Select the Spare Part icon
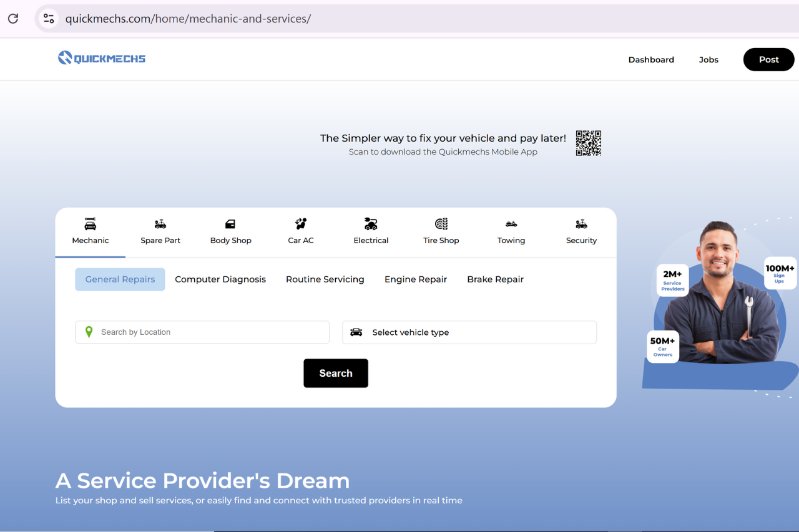The image size is (799, 532). (x=160, y=224)
